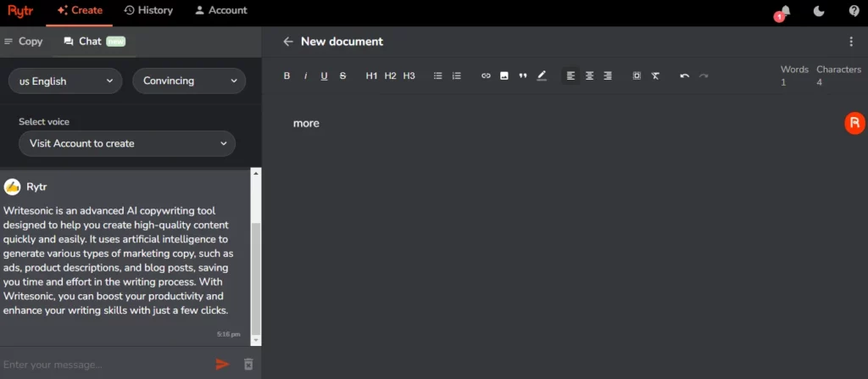This screenshot has height=379, width=868.
Task: Click the chat scrollbar down arrow
Action: [x=256, y=340]
